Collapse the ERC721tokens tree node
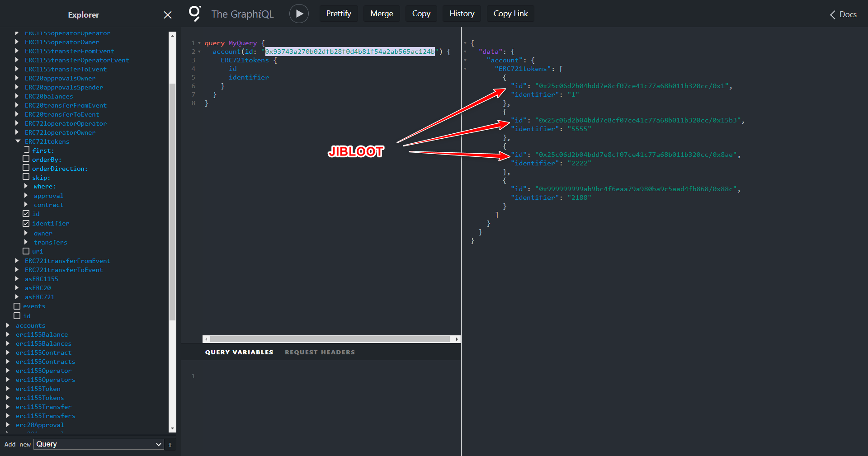 click(18, 141)
